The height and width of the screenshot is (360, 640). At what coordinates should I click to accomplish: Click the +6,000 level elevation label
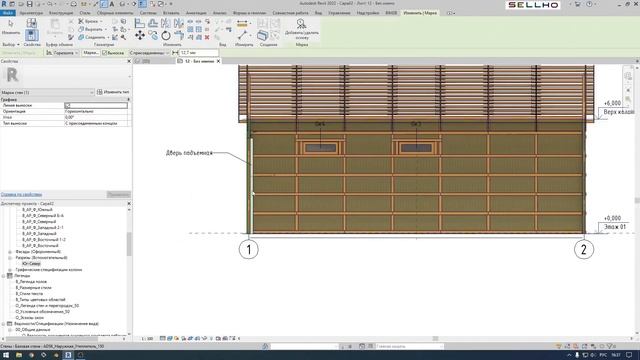(x=612, y=103)
